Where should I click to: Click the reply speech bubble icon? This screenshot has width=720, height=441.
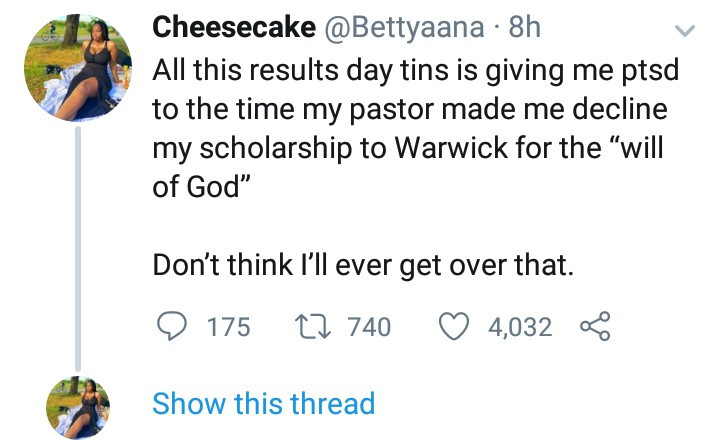[x=173, y=326]
